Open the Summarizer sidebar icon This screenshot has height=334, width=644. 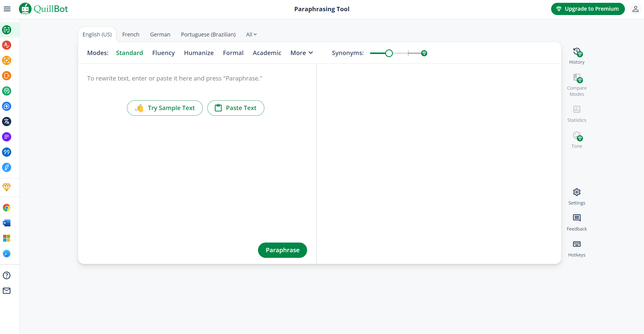click(x=7, y=137)
